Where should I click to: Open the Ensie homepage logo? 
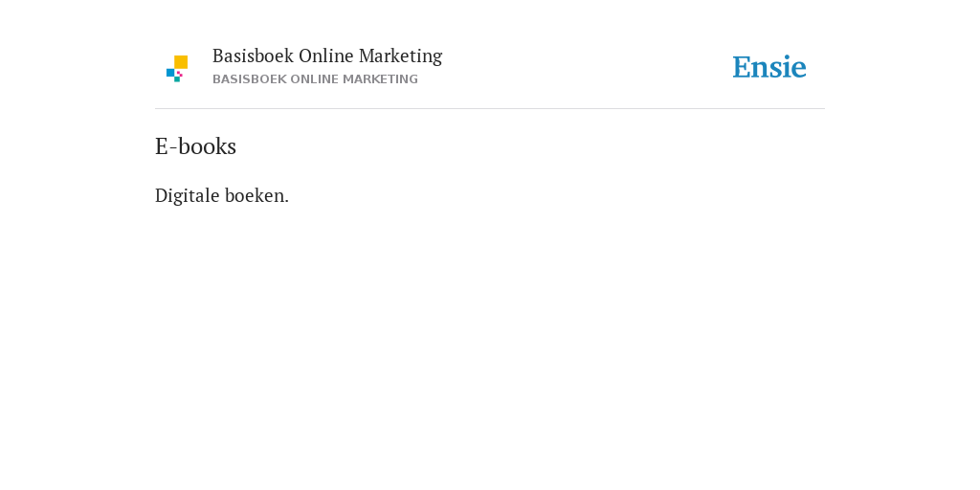coord(769,68)
